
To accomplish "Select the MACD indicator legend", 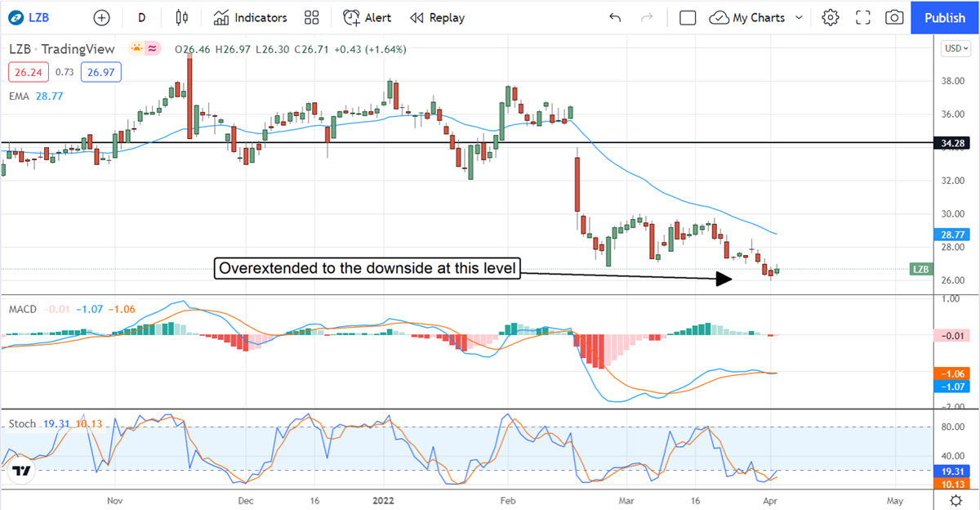I will click(x=23, y=309).
